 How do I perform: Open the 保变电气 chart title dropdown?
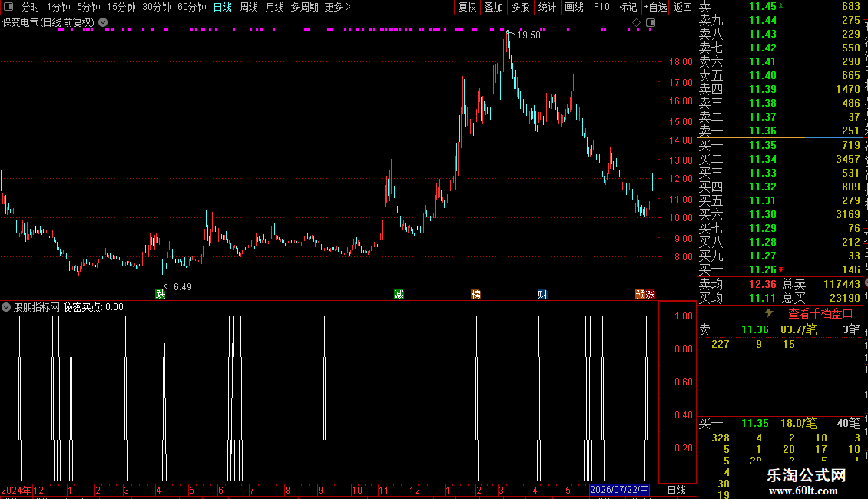pyautogui.click(x=103, y=22)
